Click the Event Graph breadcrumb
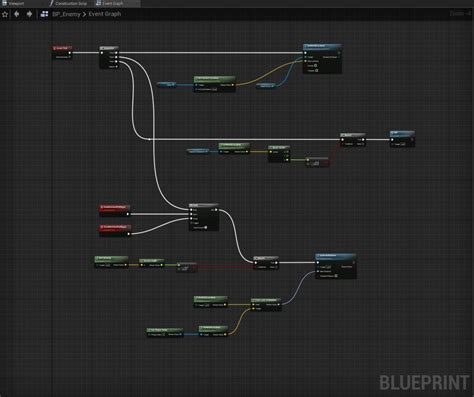This screenshot has width=474, height=397. pos(104,14)
